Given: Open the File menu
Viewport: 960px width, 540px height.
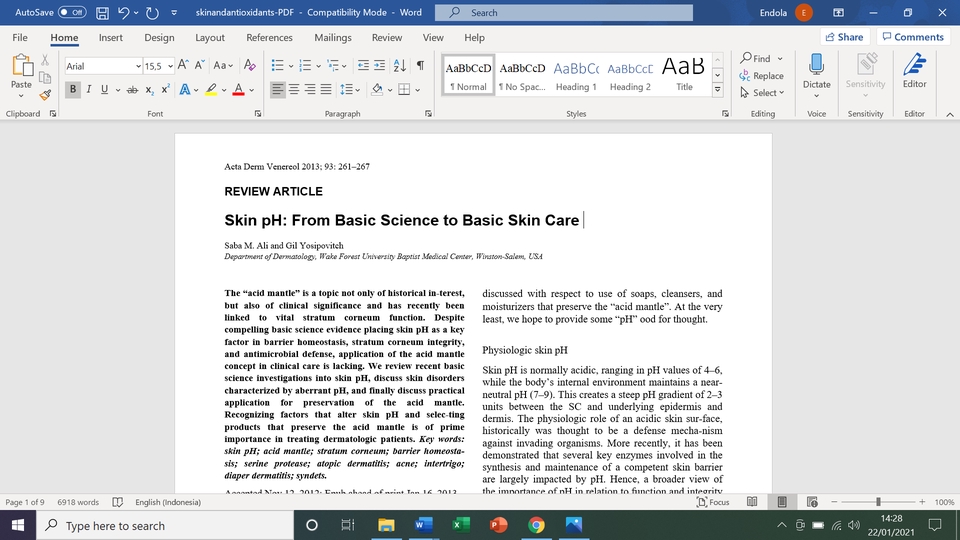Looking at the screenshot, I should tap(20, 37).
